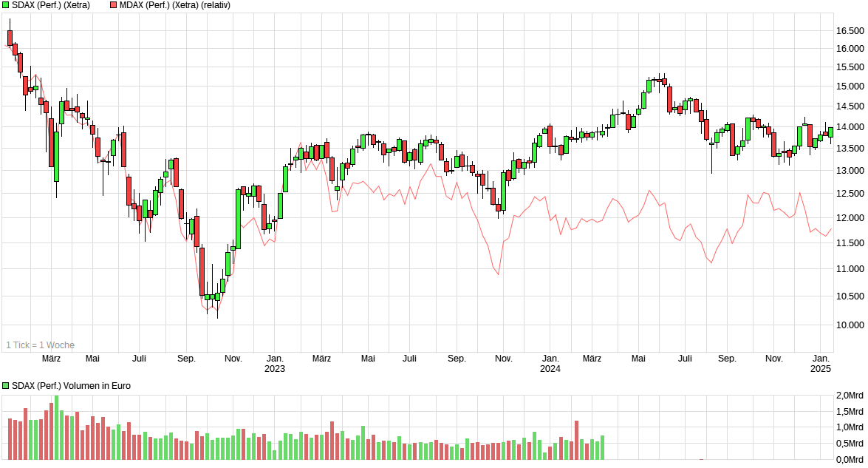
Task: Click the green SDAX legend square icon
Action: tap(5, 5)
